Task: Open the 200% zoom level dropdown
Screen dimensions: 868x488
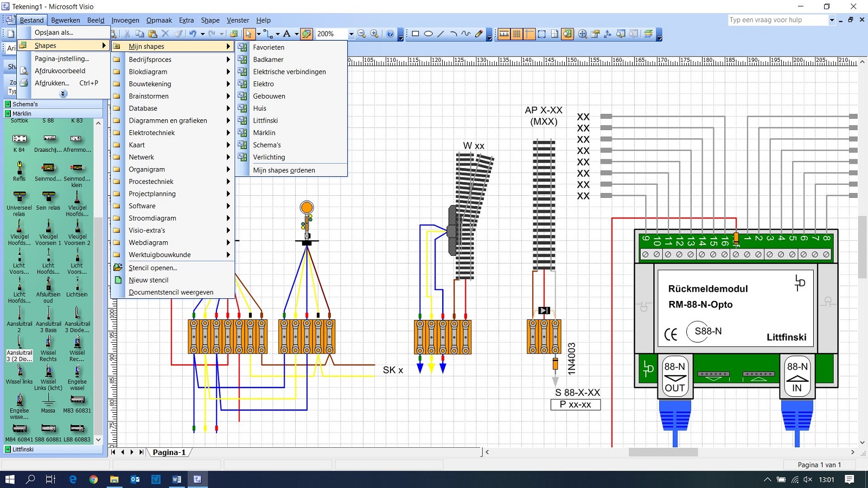Action: pyautogui.click(x=351, y=34)
